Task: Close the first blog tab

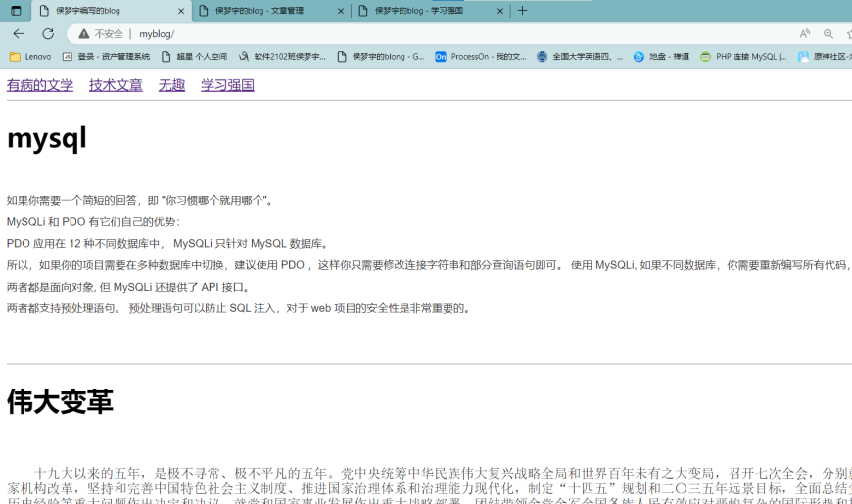Action: coord(181,11)
